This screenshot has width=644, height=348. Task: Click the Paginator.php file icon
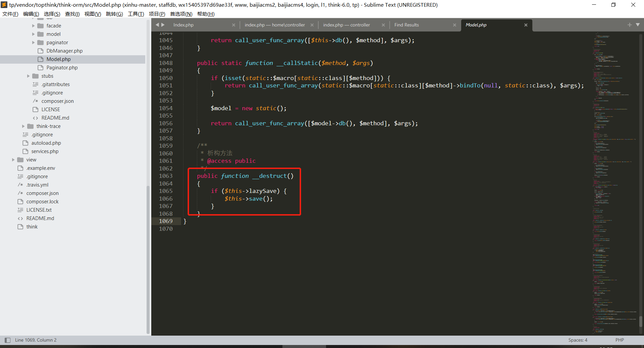pyautogui.click(x=41, y=68)
